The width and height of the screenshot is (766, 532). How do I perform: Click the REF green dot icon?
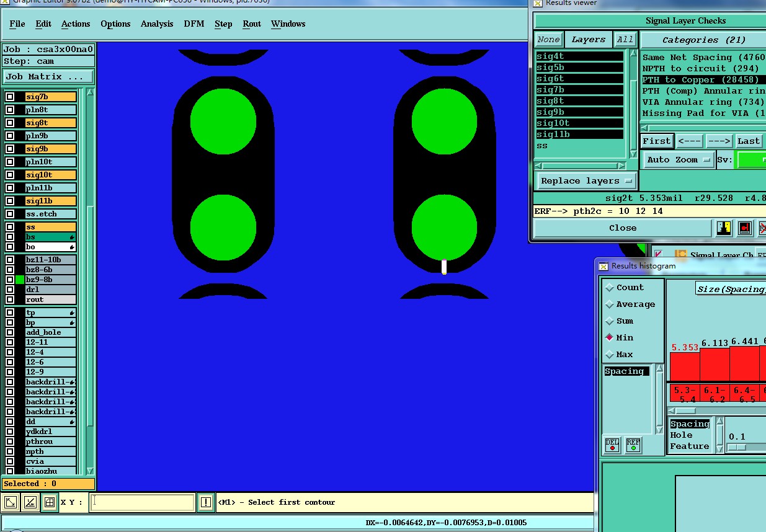[x=633, y=445]
